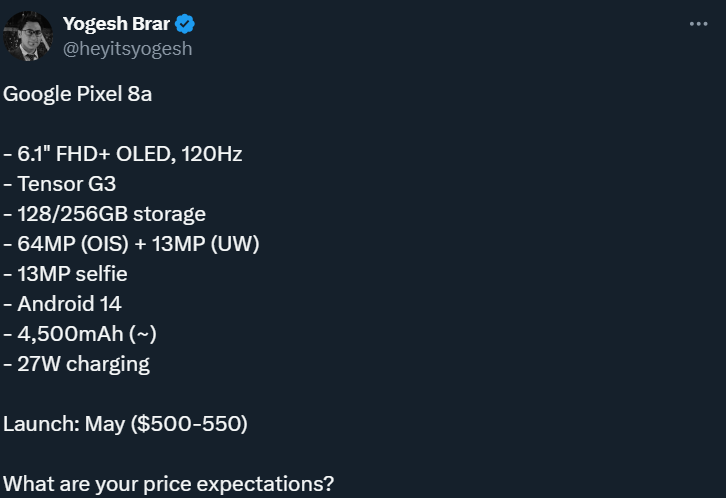Screen dimensions: 726x498
Task: Click the '120Hz' refresh rate text
Action: 212,154
